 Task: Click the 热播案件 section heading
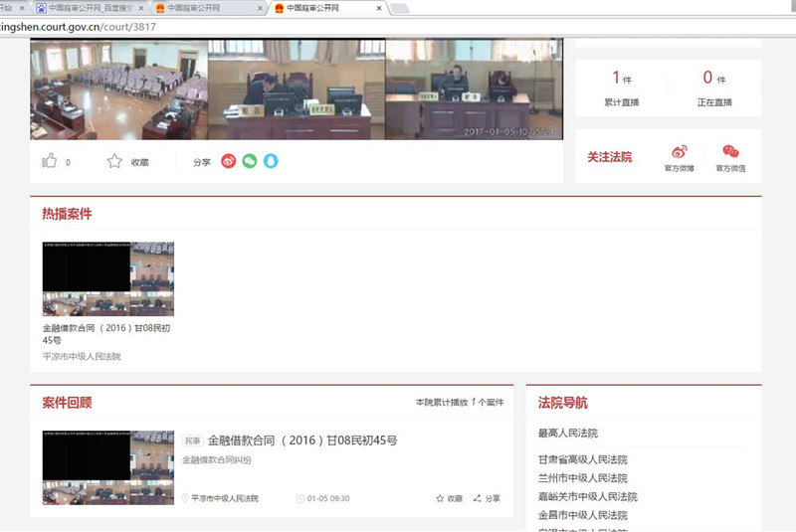[x=67, y=214]
